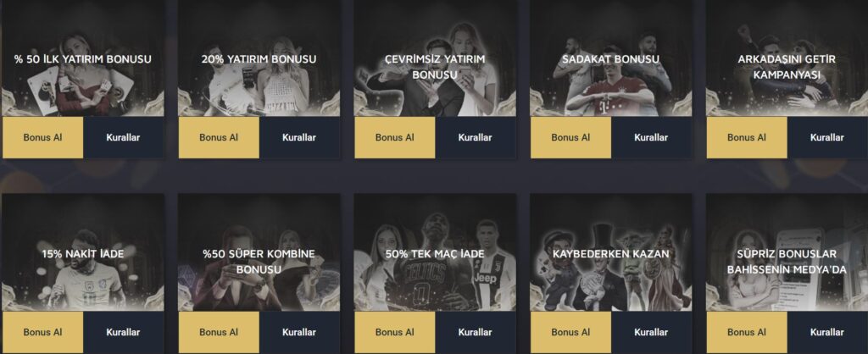This screenshot has width=868, height=354.
Task: Get the Çevrimsiz Yatırım Bonusu with Bonus Al
Action: [395, 137]
